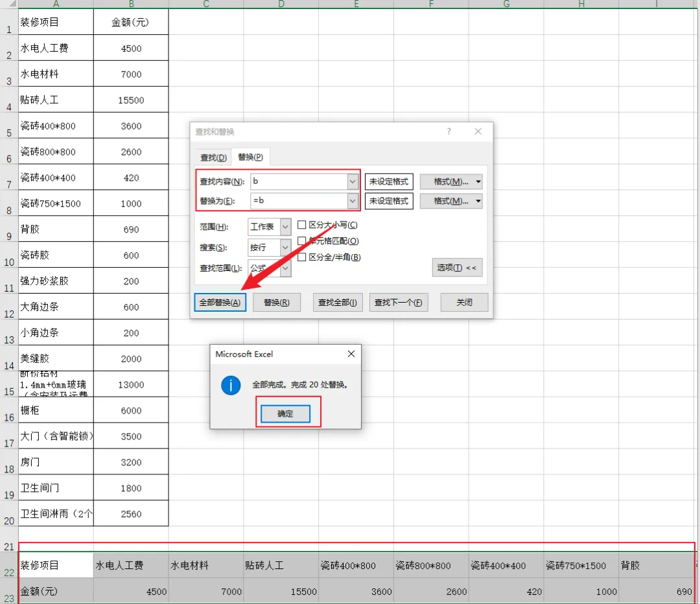Viewport: 700px width, 604px height.
Task: Select cell 水电材料 in row 22
Action: tap(206, 565)
